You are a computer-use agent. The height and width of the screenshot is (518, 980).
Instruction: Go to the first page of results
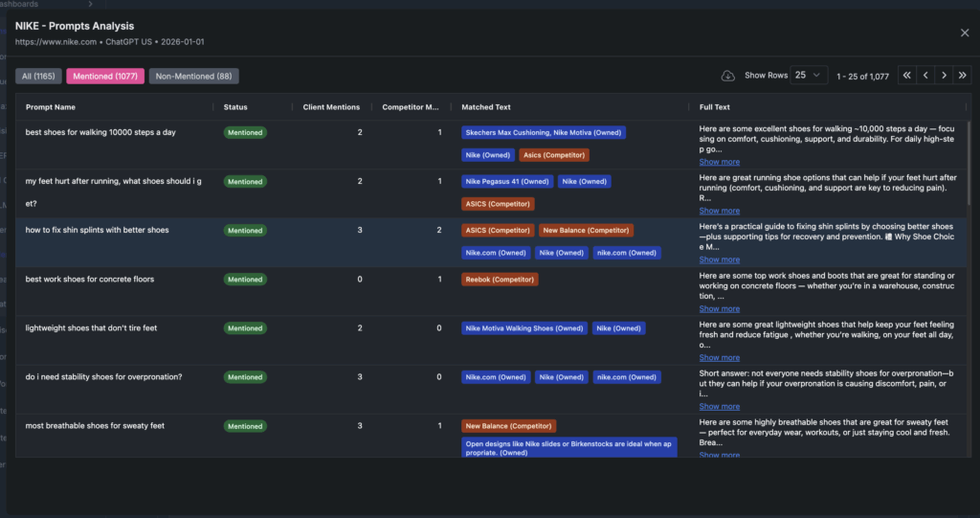pyautogui.click(x=906, y=76)
